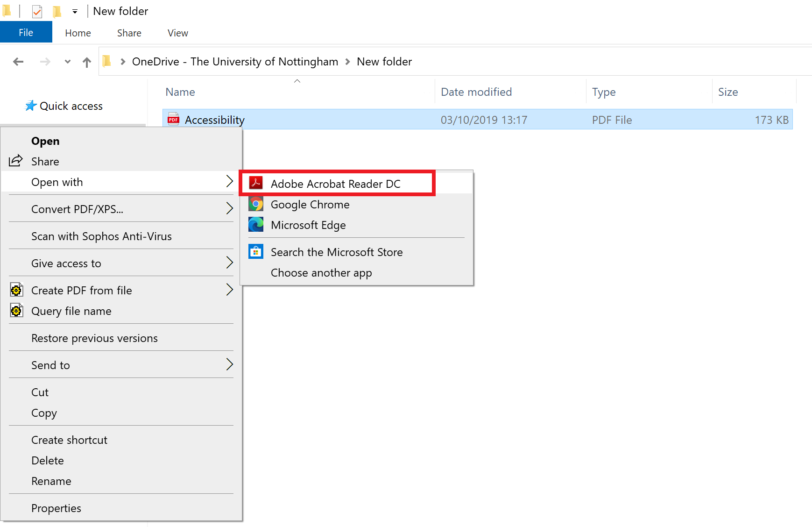Choose Rename from the context menu

pyautogui.click(x=121, y=481)
